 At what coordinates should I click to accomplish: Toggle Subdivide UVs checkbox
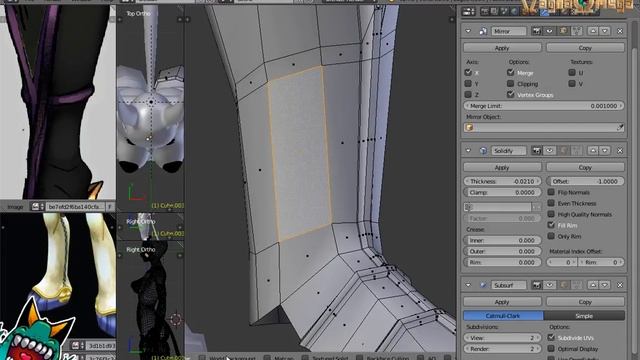[x=551, y=338]
